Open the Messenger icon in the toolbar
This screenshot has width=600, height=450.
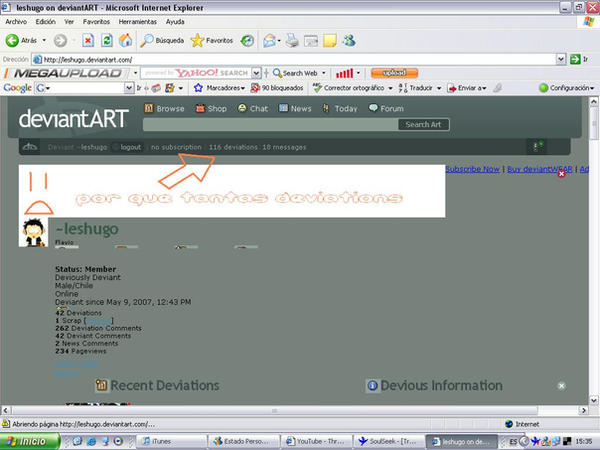pyautogui.click(x=349, y=40)
